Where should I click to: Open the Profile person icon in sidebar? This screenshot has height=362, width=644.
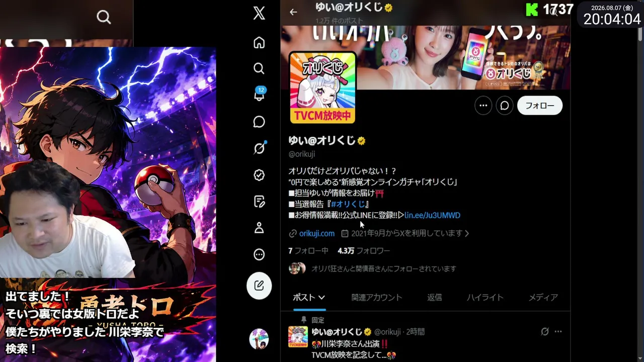coord(259,228)
